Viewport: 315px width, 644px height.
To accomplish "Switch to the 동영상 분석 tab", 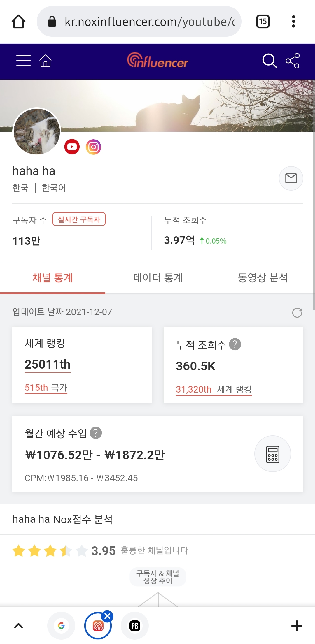I will [262, 278].
